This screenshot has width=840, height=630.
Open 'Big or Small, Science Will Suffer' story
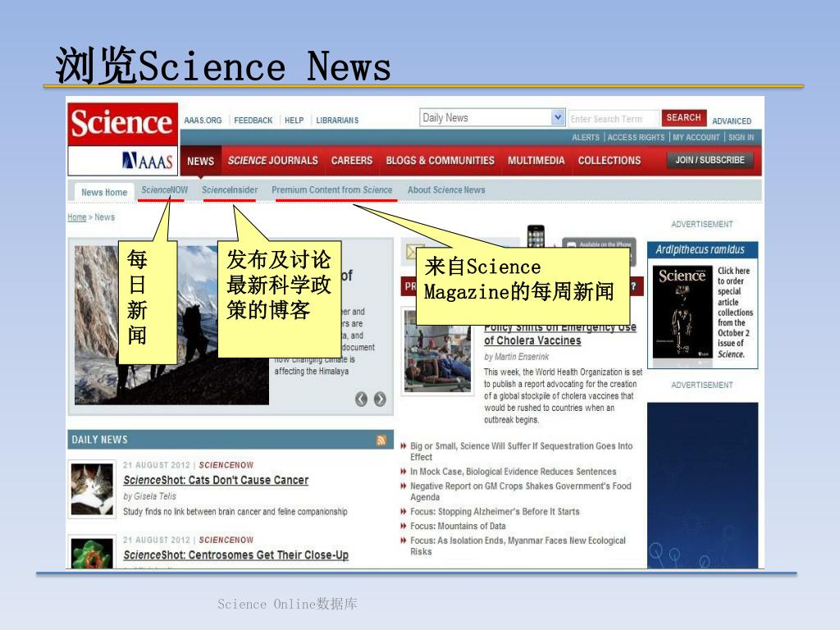pos(521,452)
